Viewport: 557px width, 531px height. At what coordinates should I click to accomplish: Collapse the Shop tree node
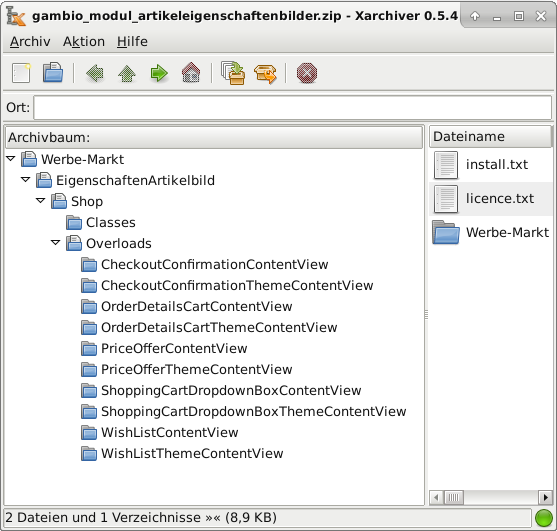pos(40,201)
